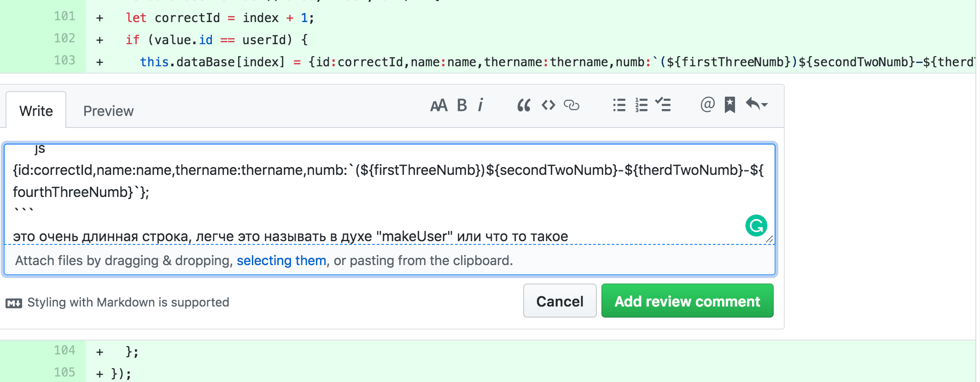Submit with Add review comment button
Viewport: 980px width, 382px height.
click(x=687, y=301)
